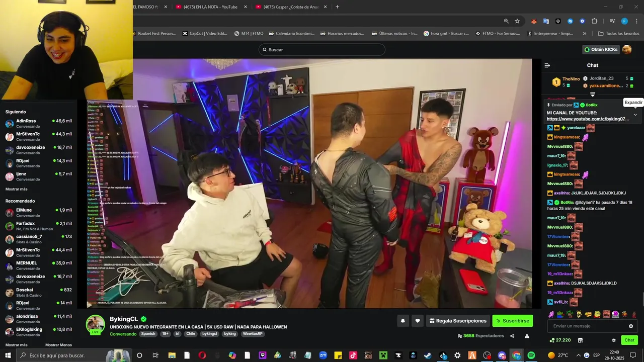Viewport: 644px width, 362px height.
Task: Open a new browser tab
Action: (337, 7)
